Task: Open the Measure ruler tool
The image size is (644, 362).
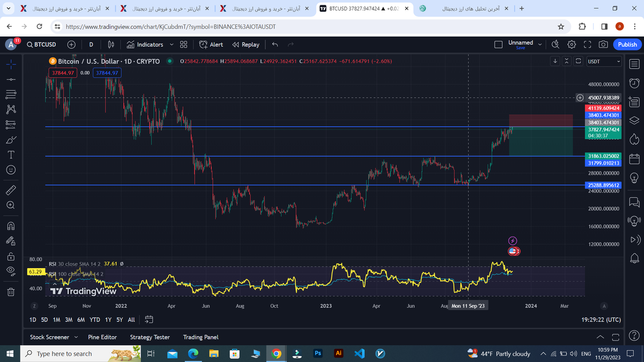Action: (11, 190)
